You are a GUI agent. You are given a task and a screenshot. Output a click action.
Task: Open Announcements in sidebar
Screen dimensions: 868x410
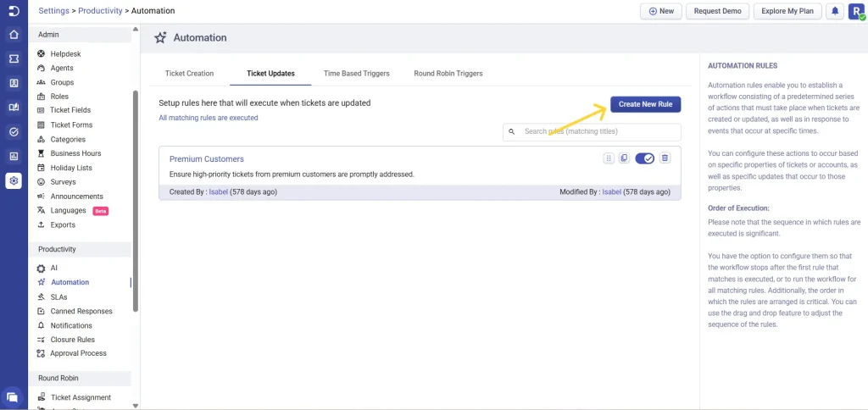click(x=76, y=197)
